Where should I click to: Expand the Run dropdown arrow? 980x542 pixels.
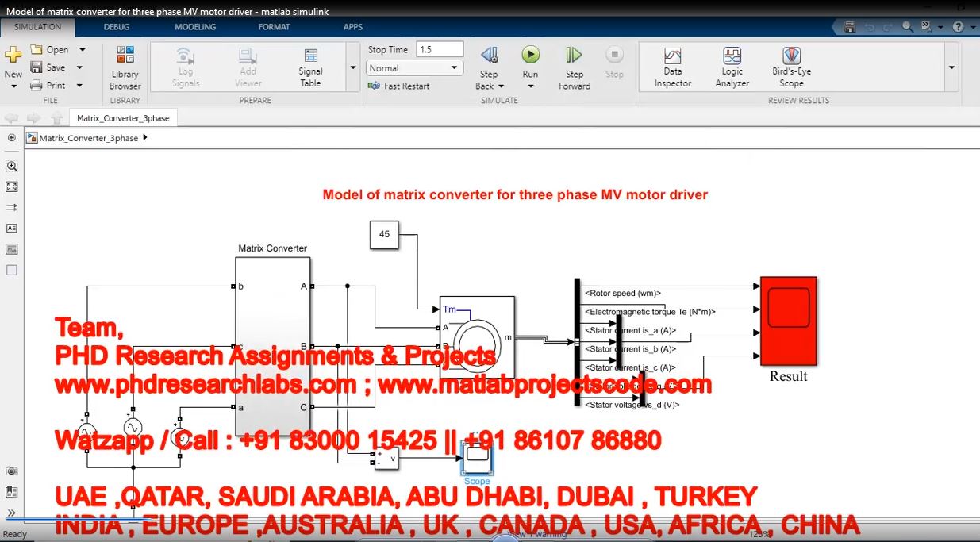pyautogui.click(x=530, y=86)
